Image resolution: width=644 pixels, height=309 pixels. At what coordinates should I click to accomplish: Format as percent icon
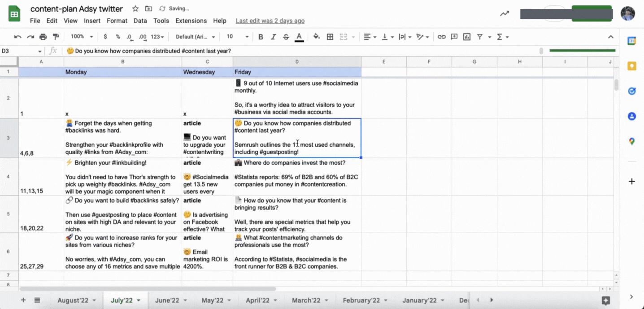(118, 37)
